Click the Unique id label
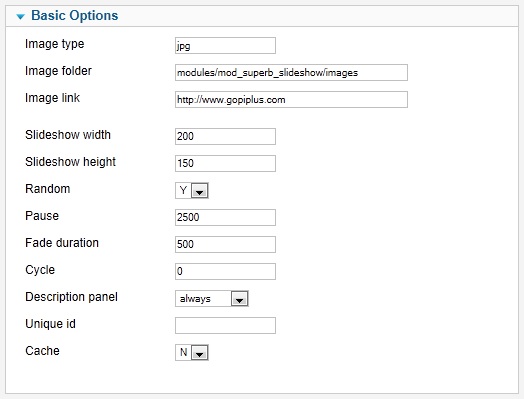524x399 pixels. [50, 324]
